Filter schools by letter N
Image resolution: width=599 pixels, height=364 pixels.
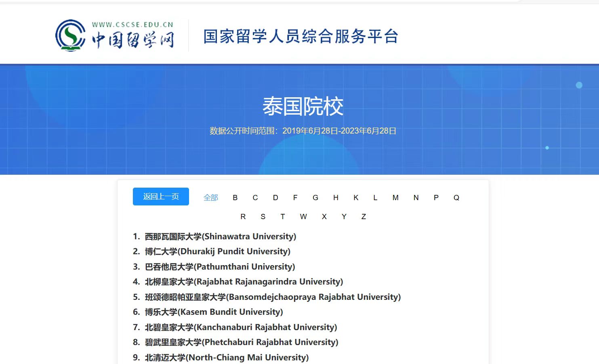click(x=416, y=198)
